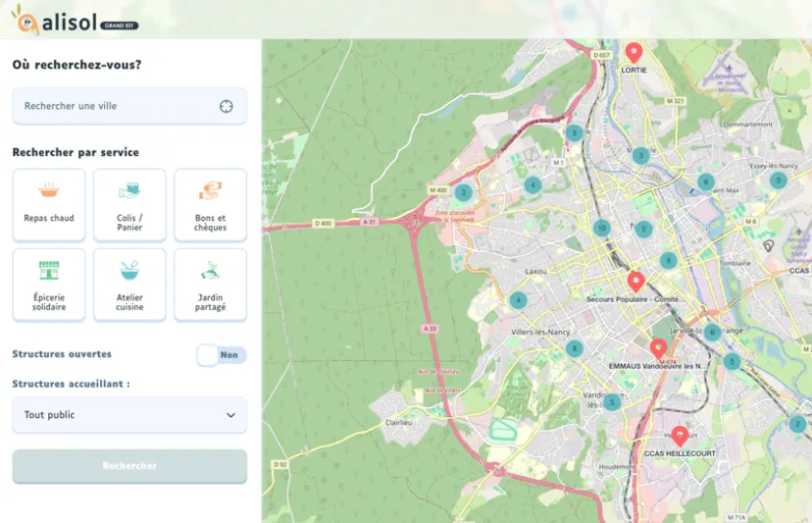Image resolution: width=812 pixels, height=523 pixels.
Task: Click the Secours Populaire map pin
Action: coord(635,282)
